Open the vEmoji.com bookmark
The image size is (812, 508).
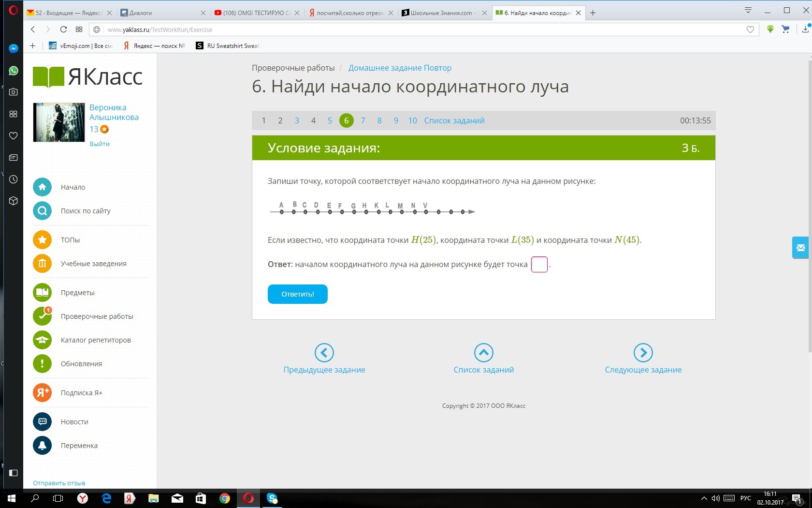[81, 45]
